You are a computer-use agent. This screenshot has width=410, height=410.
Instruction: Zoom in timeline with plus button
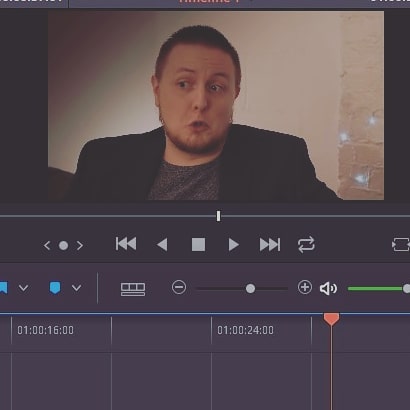click(x=305, y=287)
